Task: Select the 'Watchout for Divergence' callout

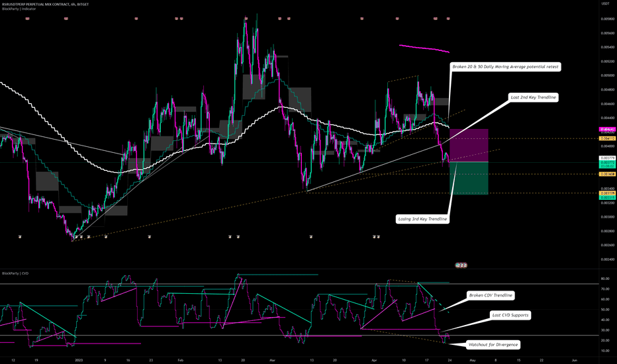Action: [493, 345]
